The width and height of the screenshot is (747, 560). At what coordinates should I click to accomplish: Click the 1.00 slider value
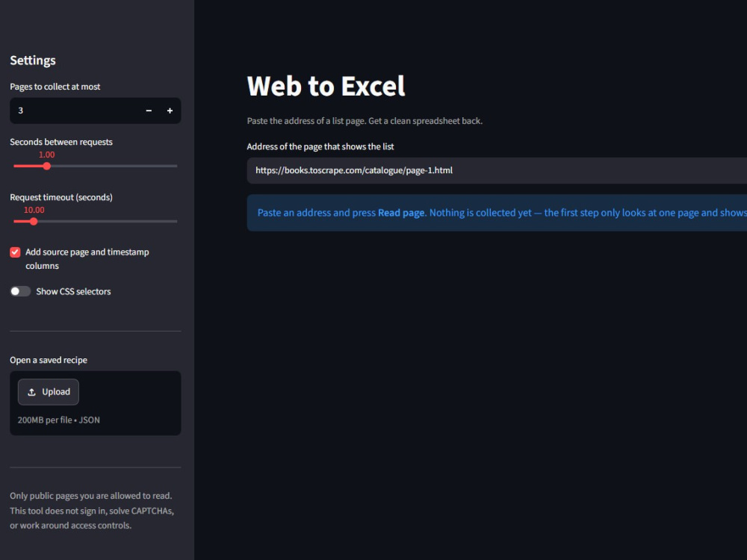point(46,155)
